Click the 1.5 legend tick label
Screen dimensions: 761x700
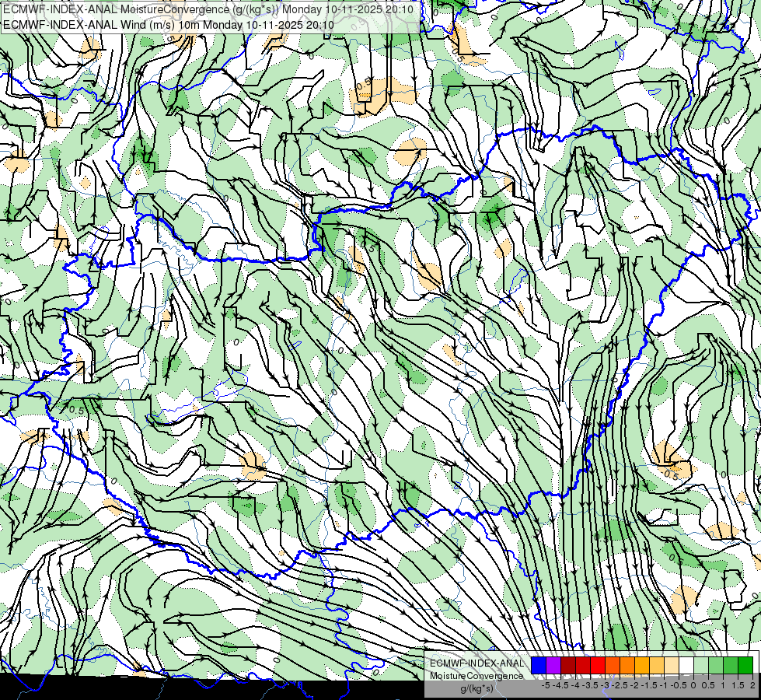(738, 685)
